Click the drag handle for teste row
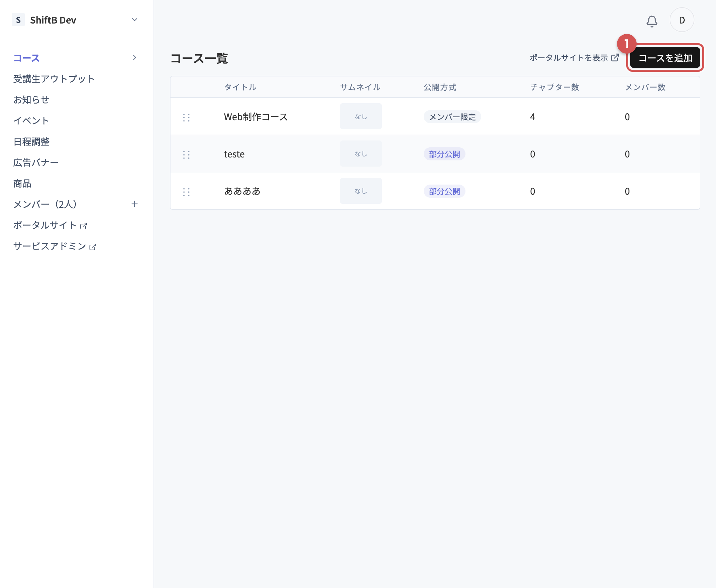The image size is (716, 588). 186,155
